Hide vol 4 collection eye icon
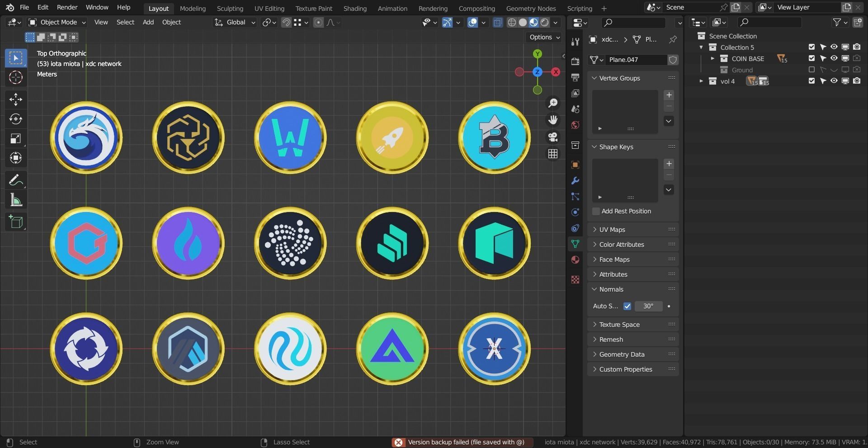The image size is (868, 448). [834, 81]
